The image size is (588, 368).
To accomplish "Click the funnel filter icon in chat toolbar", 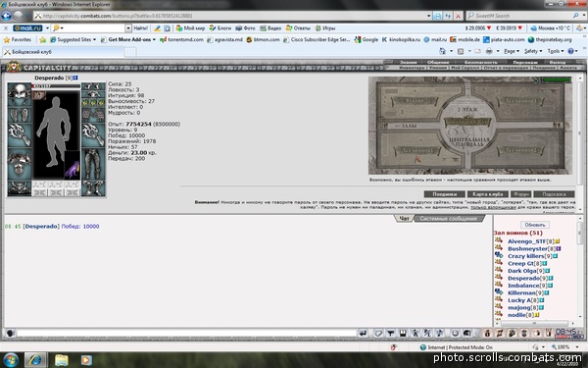I will point(390,333).
